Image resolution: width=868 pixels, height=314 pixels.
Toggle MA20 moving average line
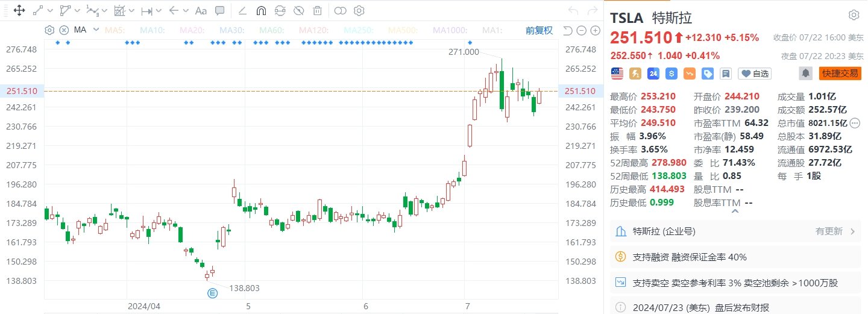[x=192, y=30]
